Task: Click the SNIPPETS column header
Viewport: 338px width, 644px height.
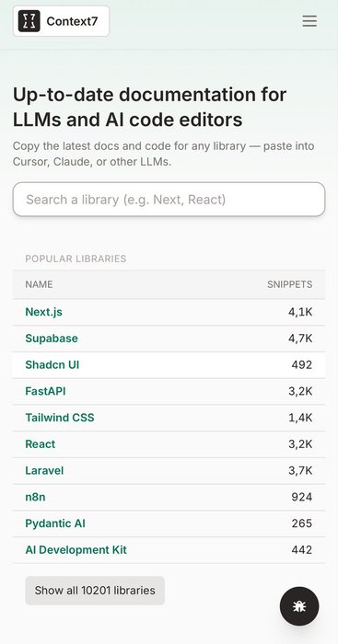Action: pyautogui.click(x=290, y=284)
